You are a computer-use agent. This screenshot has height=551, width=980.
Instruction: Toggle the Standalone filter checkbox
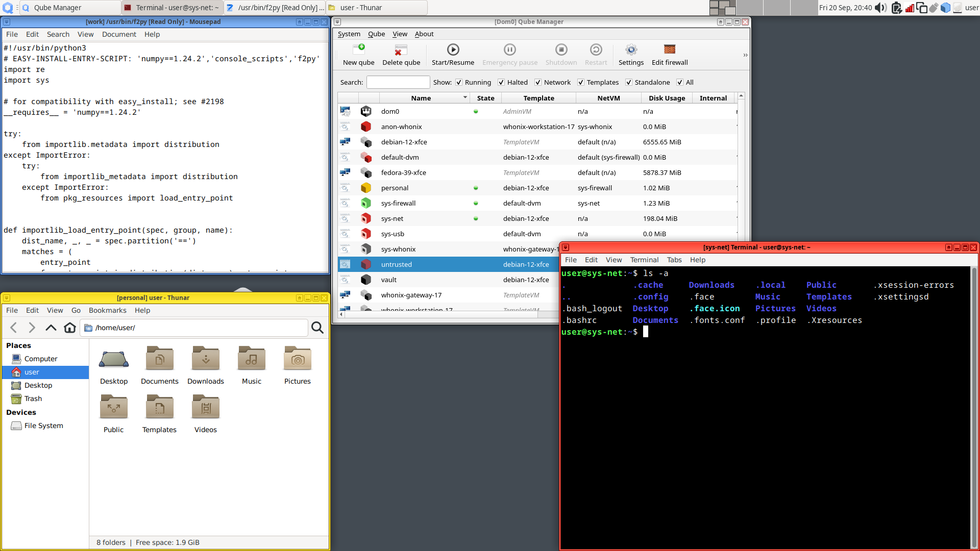[629, 82]
